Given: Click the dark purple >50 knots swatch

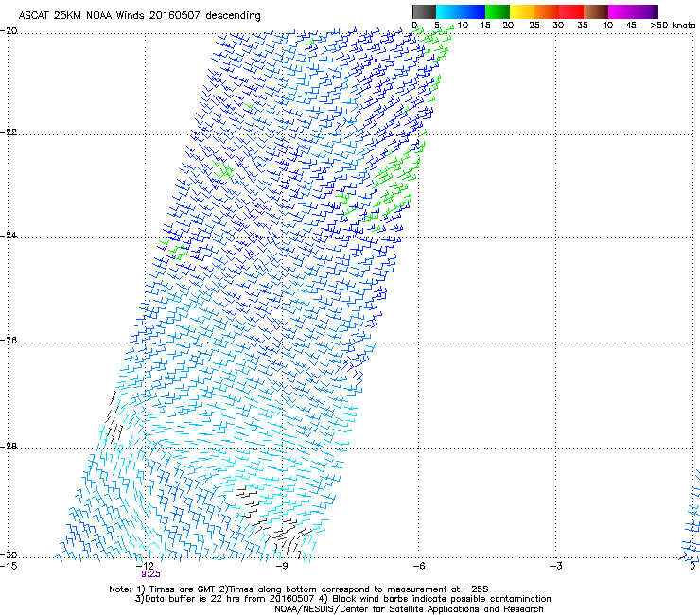Looking at the screenshot, I should pos(655,11).
